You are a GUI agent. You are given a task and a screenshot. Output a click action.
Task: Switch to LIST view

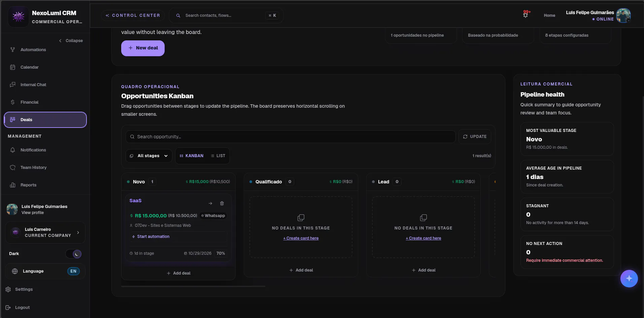point(218,156)
